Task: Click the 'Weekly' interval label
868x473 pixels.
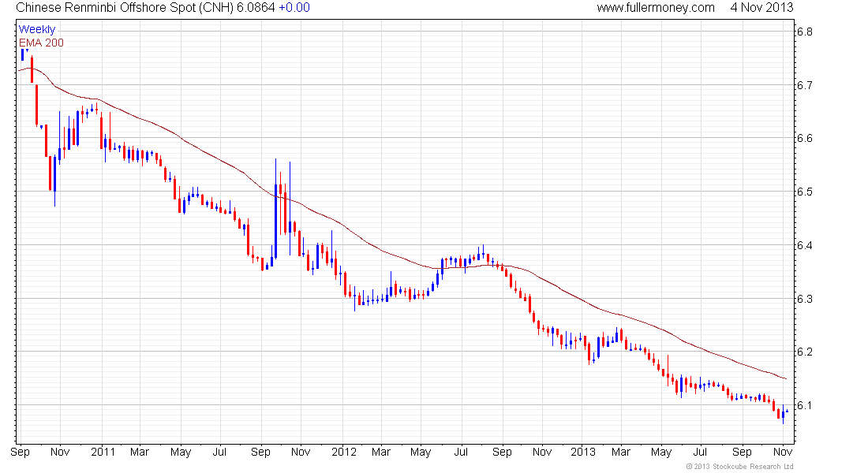Action: click(x=37, y=29)
